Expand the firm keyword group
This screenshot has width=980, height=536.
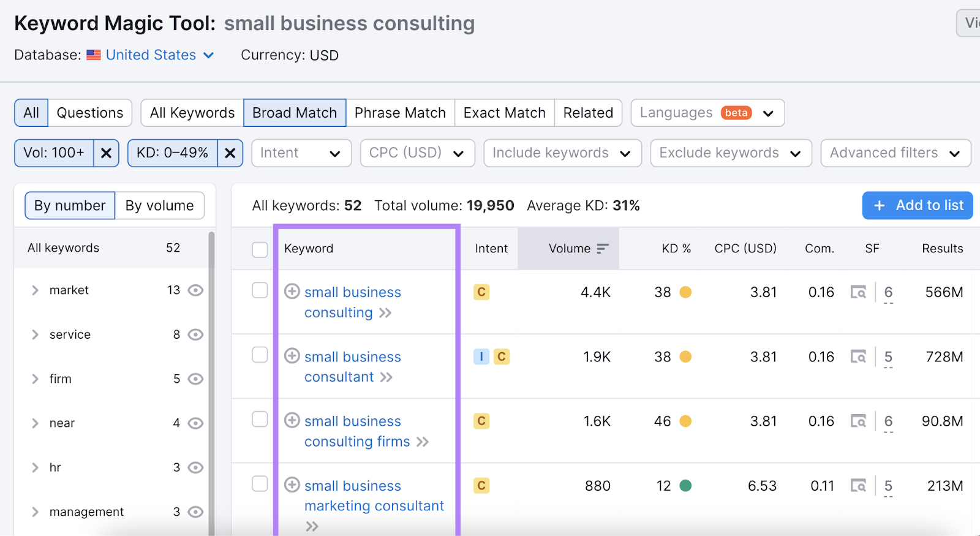(35, 379)
